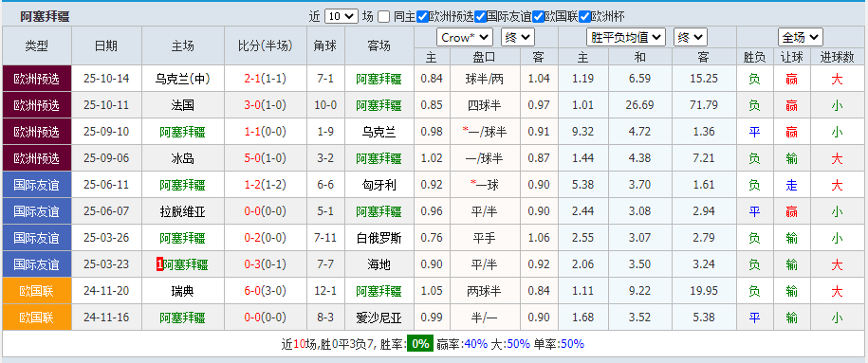
Task: Click the handicap 四球半 cell
Action: coord(485,105)
